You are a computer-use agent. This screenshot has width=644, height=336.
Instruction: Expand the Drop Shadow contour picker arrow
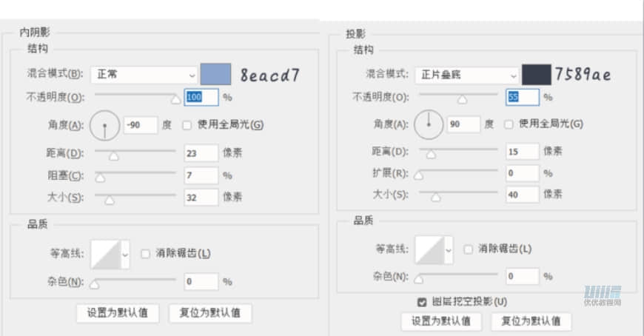point(449,249)
